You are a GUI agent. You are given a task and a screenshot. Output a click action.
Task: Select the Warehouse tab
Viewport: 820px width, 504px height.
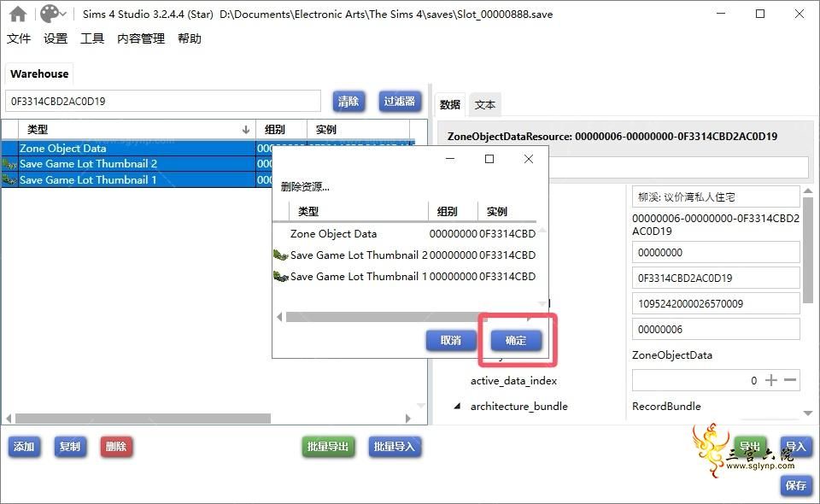point(39,73)
